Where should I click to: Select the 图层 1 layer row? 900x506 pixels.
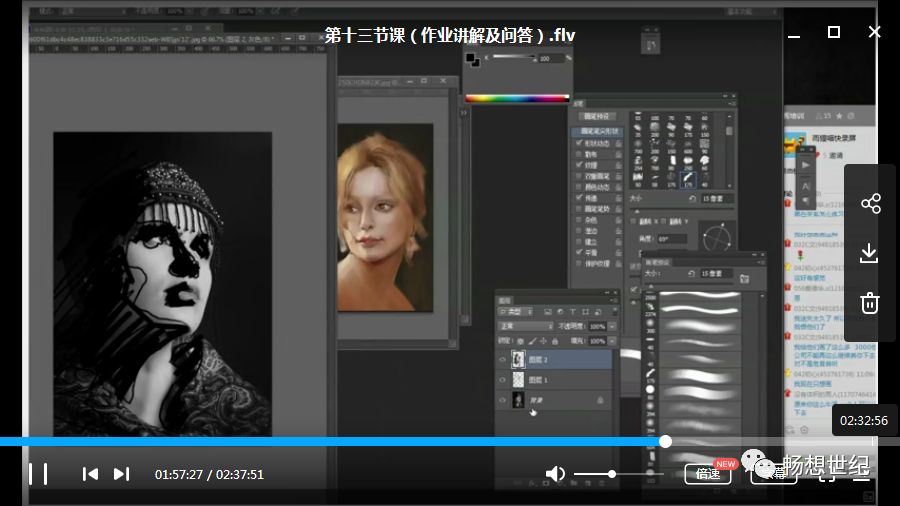pyautogui.click(x=554, y=380)
